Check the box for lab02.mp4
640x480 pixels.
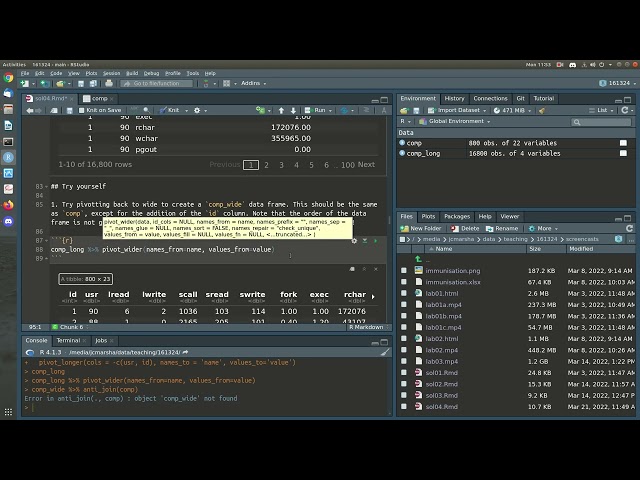[404, 350]
